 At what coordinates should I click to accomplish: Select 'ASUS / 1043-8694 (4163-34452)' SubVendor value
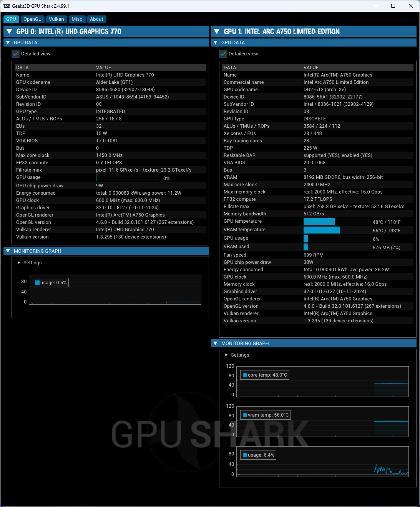click(x=132, y=97)
